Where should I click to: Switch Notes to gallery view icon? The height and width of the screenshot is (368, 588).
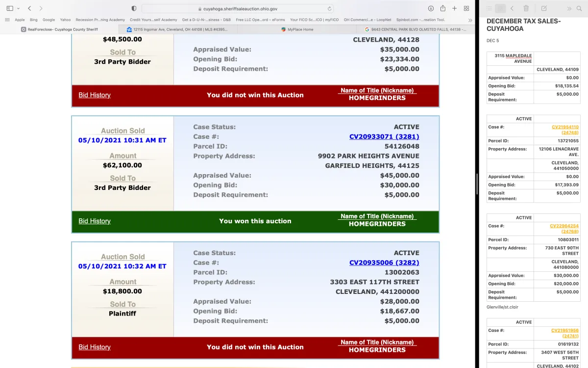tap(500, 8)
